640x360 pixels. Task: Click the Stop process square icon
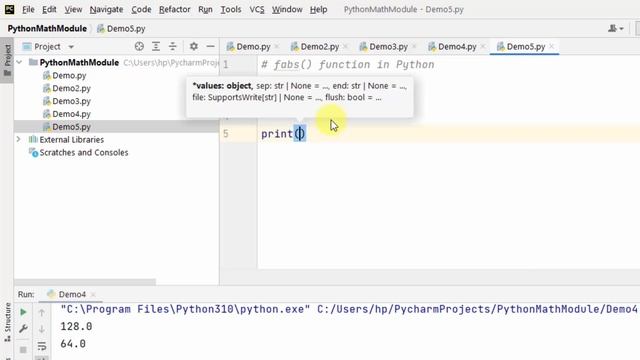pyautogui.click(x=23, y=349)
